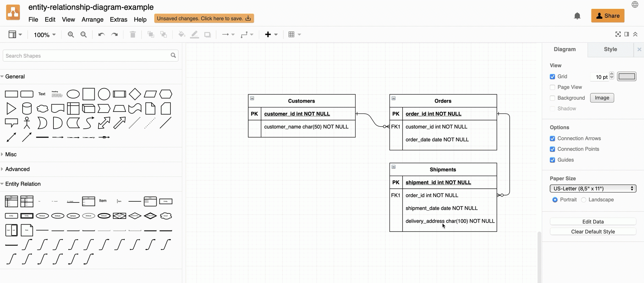Undo the last action

tap(101, 35)
